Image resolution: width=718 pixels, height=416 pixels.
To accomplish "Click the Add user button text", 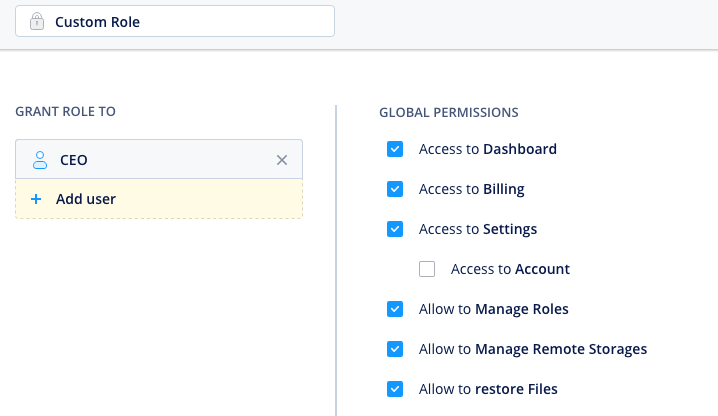I will click(86, 199).
